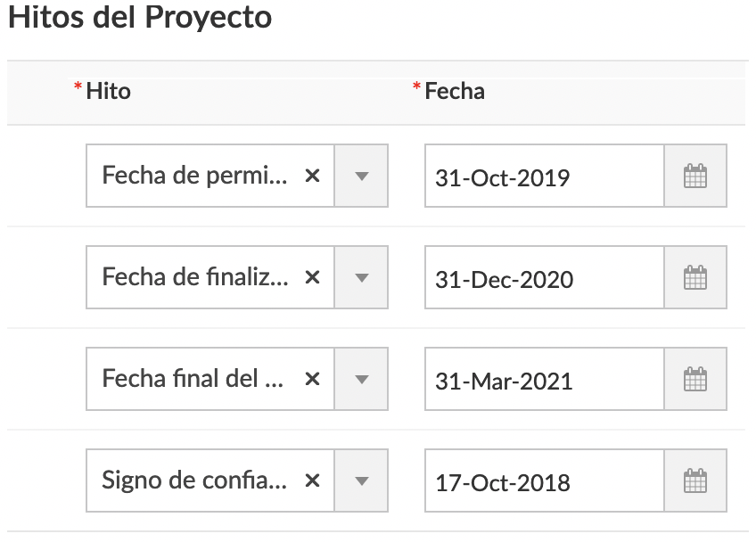Viewport: 756px width, 542px height.
Task: Clear the 'Fecha de permi...' milestone selection
Action: [312, 176]
